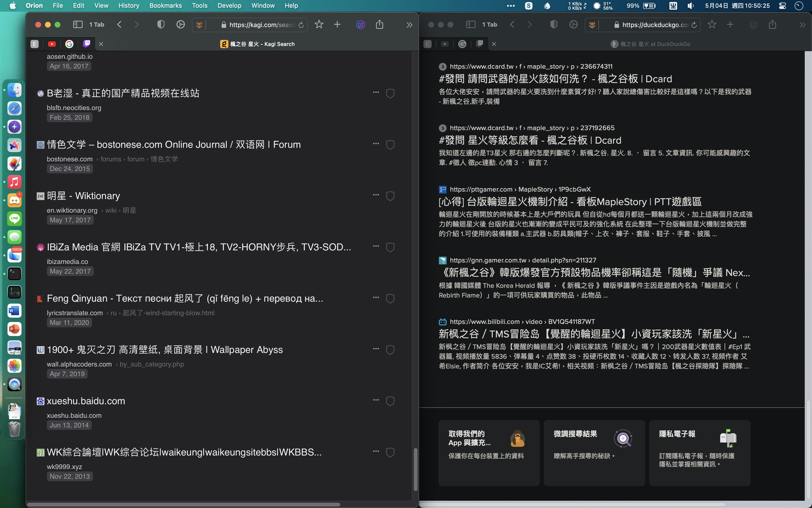
Task: Open bilibili video 覺醒的輪迴星火 result
Action: click(594, 334)
